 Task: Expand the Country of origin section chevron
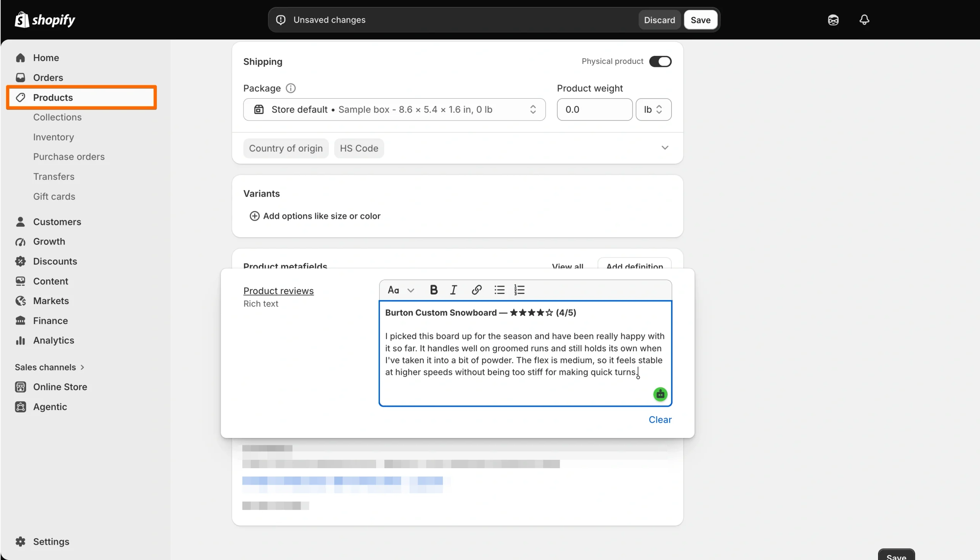pyautogui.click(x=665, y=148)
